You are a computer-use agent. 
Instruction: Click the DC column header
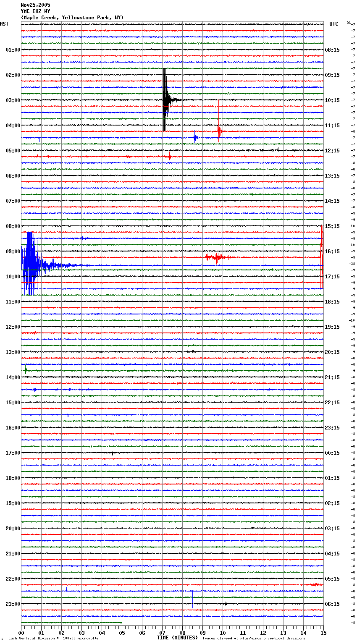pyautogui.click(x=349, y=23)
